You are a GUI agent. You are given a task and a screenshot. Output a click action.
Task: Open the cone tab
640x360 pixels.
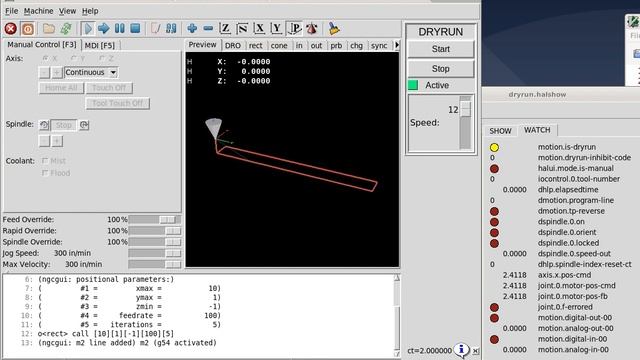(279, 46)
